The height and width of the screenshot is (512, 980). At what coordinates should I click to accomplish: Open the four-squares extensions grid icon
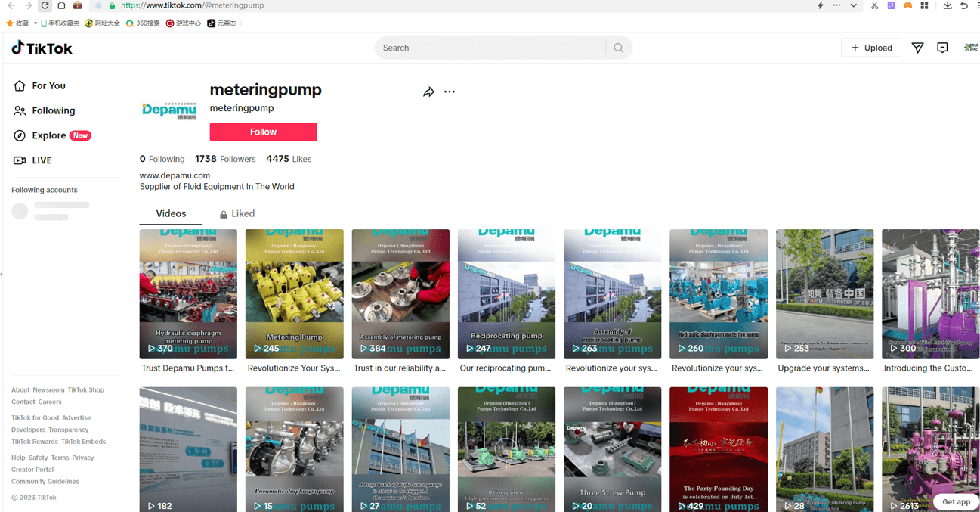click(924, 5)
